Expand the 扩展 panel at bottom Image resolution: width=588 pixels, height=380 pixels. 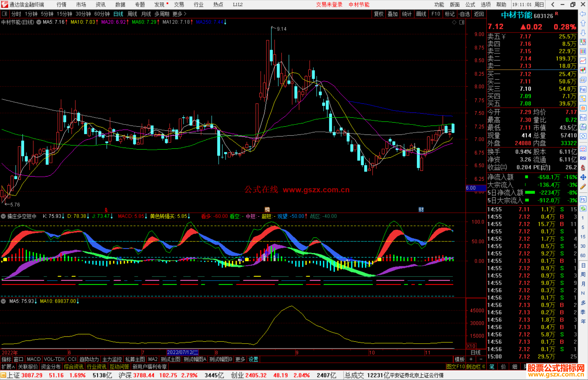point(8,367)
